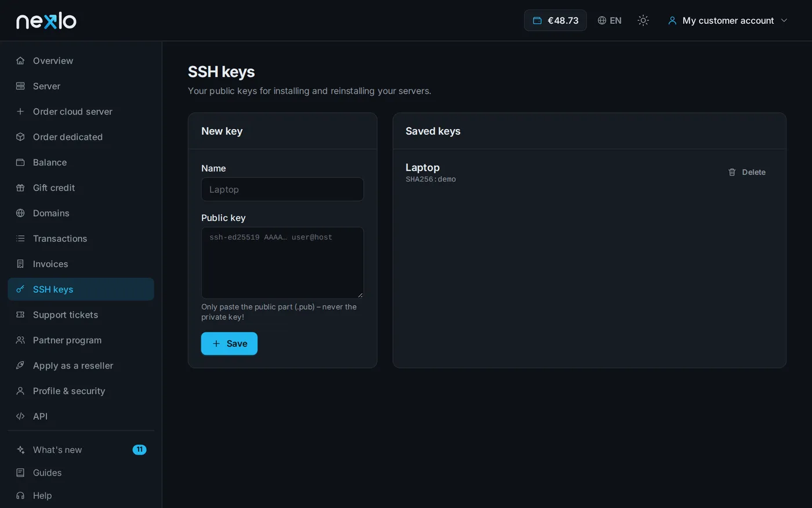Screen dimensions: 812x508
Task: Open the Support tickets link
Action: pyautogui.click(x=81, y=315)
